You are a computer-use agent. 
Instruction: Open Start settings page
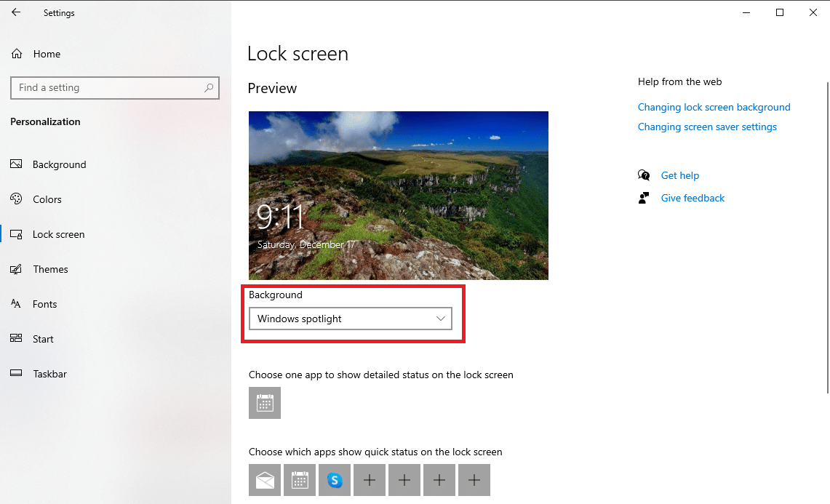[32, 339]
